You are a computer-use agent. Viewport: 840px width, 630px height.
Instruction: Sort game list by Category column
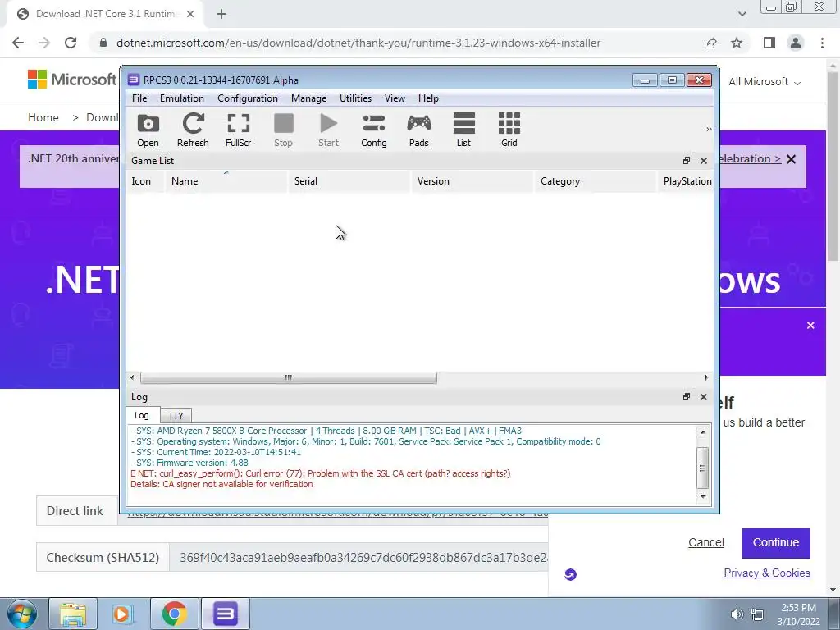tap(596, 181)
